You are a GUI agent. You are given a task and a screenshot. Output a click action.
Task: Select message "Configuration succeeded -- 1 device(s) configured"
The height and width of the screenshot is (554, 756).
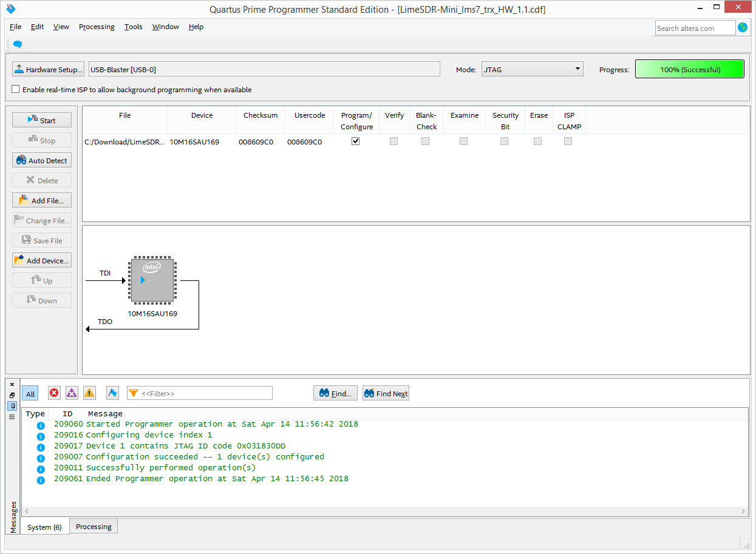(205, 457)
